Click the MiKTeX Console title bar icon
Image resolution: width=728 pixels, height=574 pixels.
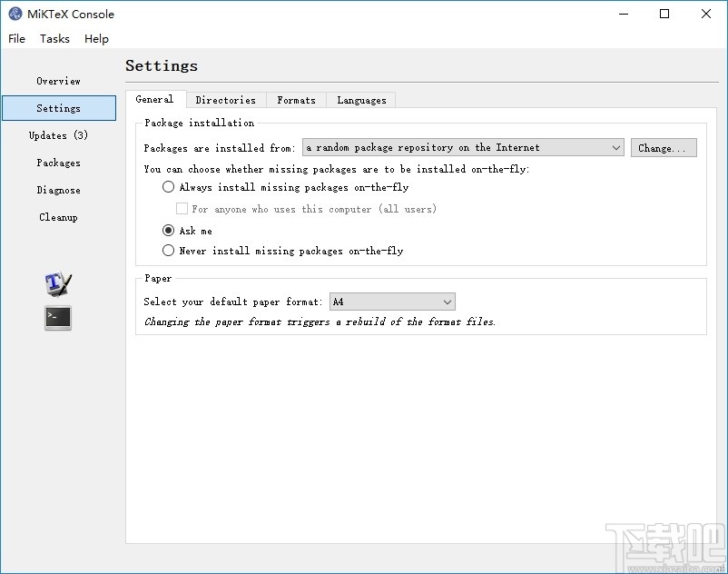coord(15,14)
